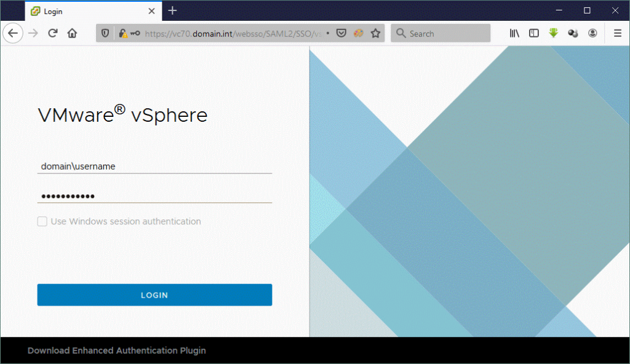630x364 pixels.
Task: Save page to Pocket
Action: 341,33
